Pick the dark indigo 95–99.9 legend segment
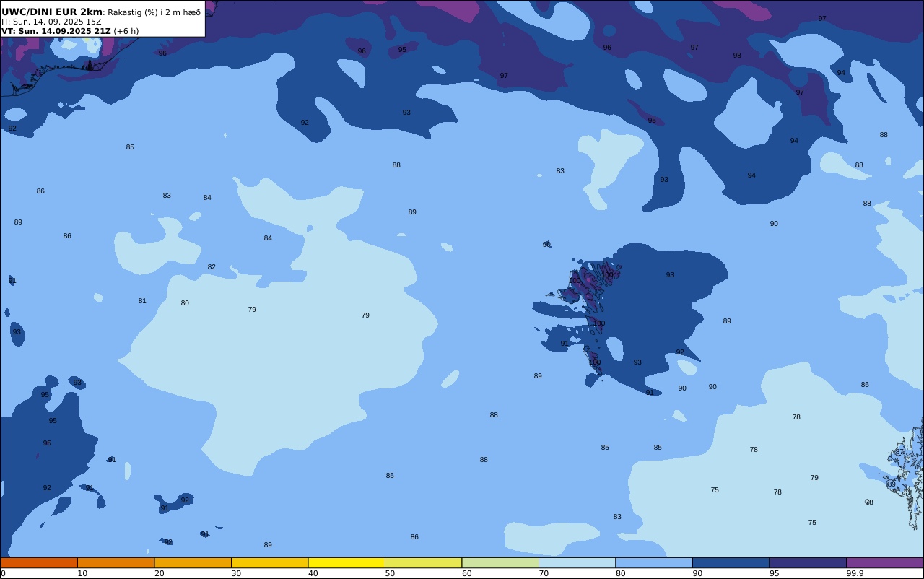924x579 pixels. [x=808, y=562]
